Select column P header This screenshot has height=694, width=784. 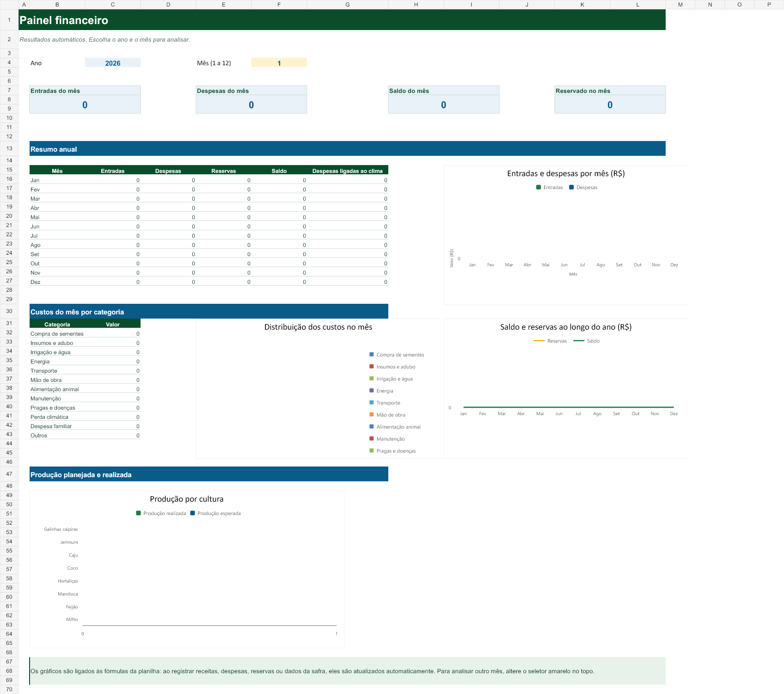pos(769,5)
